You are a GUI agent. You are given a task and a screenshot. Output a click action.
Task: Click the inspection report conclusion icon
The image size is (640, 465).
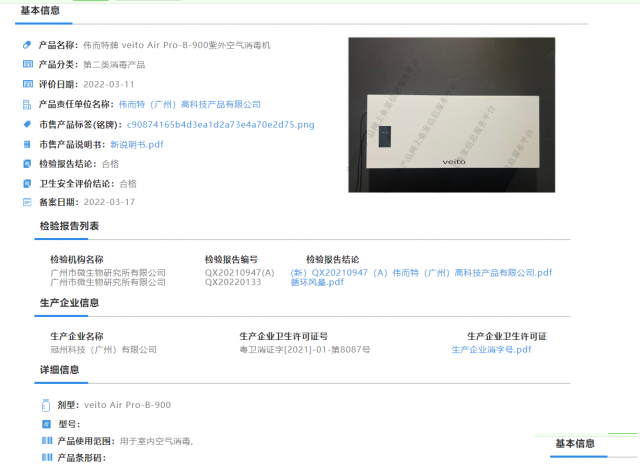click(x=28, y=163)
